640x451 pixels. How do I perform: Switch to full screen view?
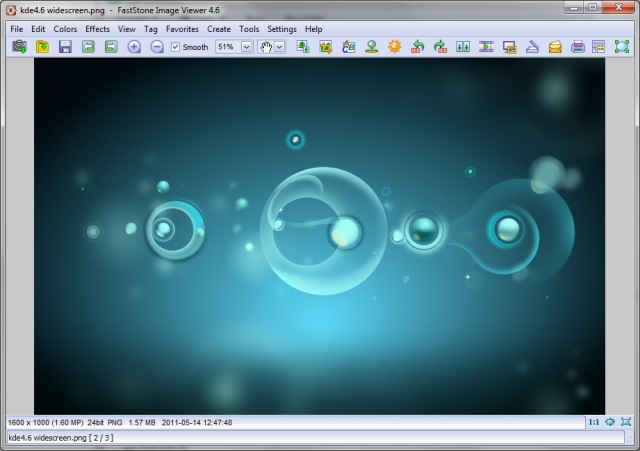pos(622,47)
